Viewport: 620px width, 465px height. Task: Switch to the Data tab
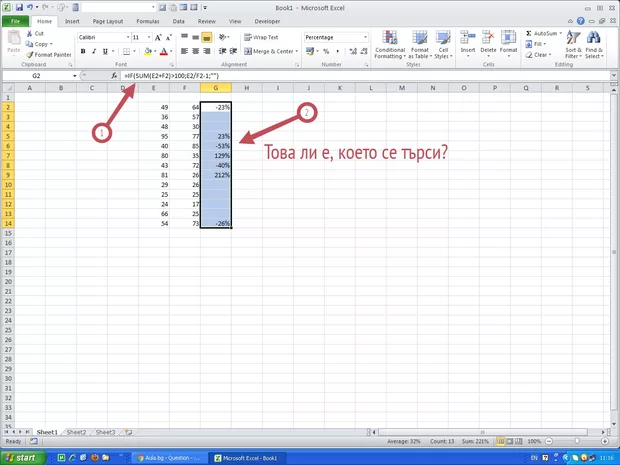(x=178, y=21)
